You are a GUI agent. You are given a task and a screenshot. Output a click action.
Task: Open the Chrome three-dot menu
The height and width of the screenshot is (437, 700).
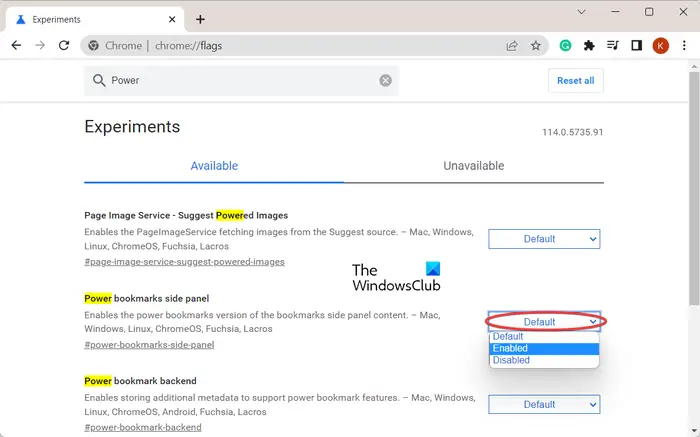coord(684,46)
